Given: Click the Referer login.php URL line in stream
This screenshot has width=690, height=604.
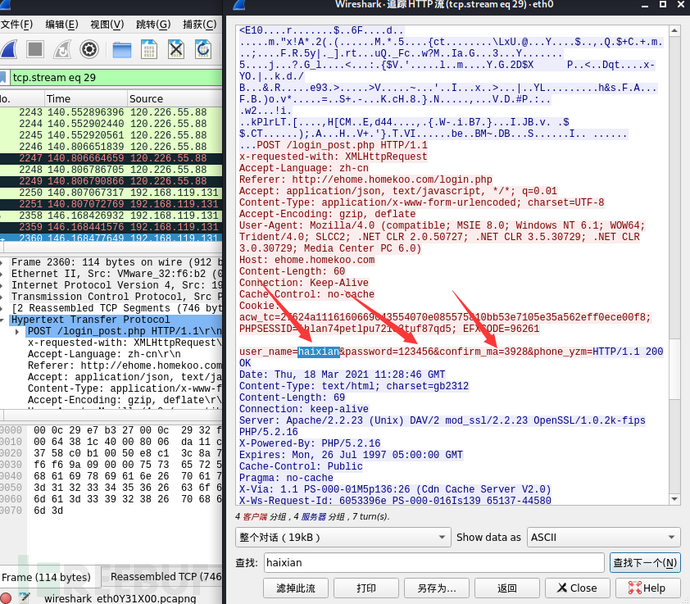Looking at the screenshot, I should click(x=366, y=179).
